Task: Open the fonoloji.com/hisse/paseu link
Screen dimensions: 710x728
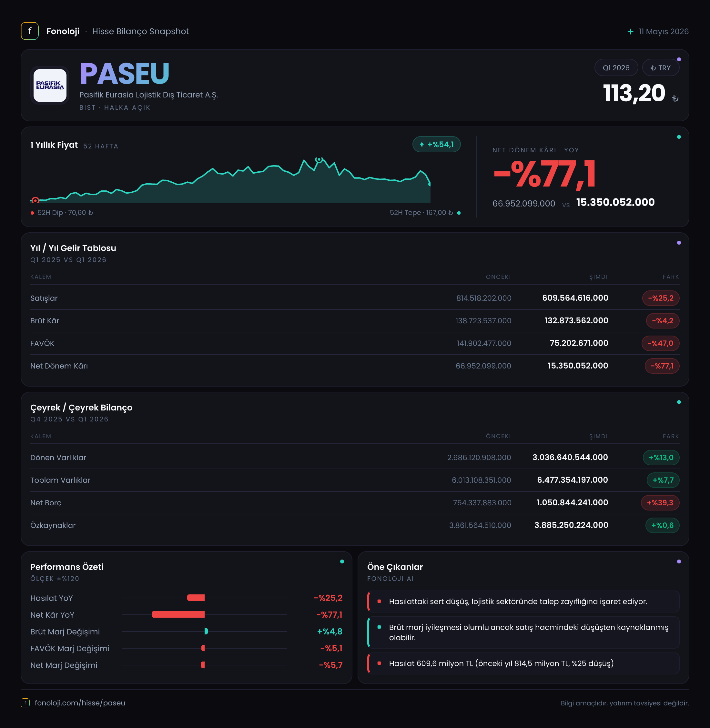Action: 80,703
